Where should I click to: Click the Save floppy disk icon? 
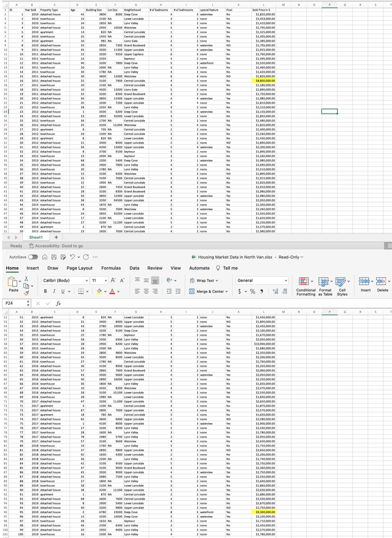[54, 257]
